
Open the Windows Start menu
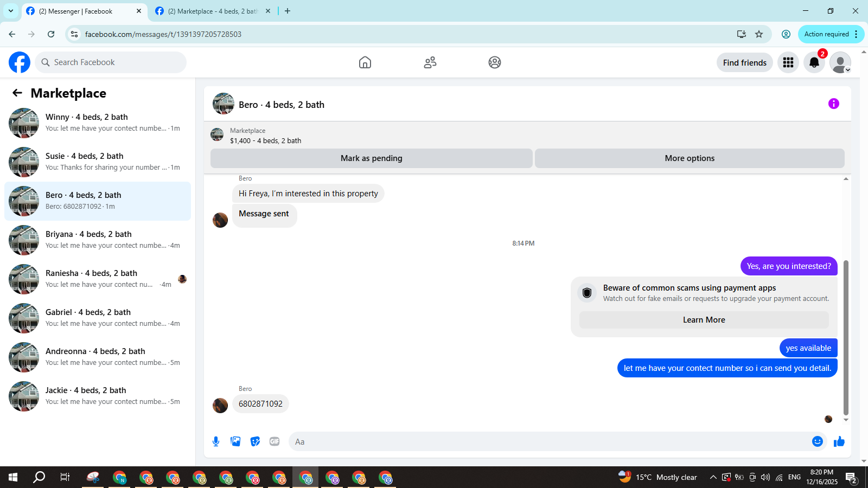[13, 477]
